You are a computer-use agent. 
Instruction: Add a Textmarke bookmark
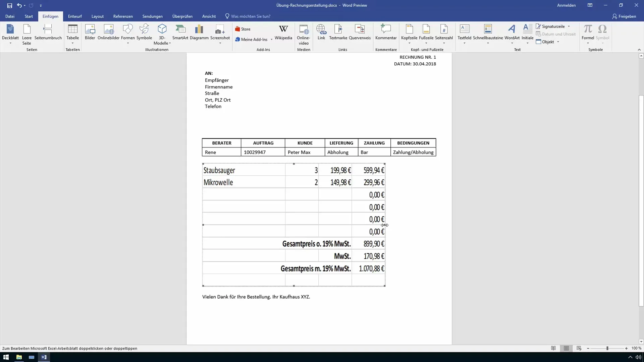coord(338,33)
